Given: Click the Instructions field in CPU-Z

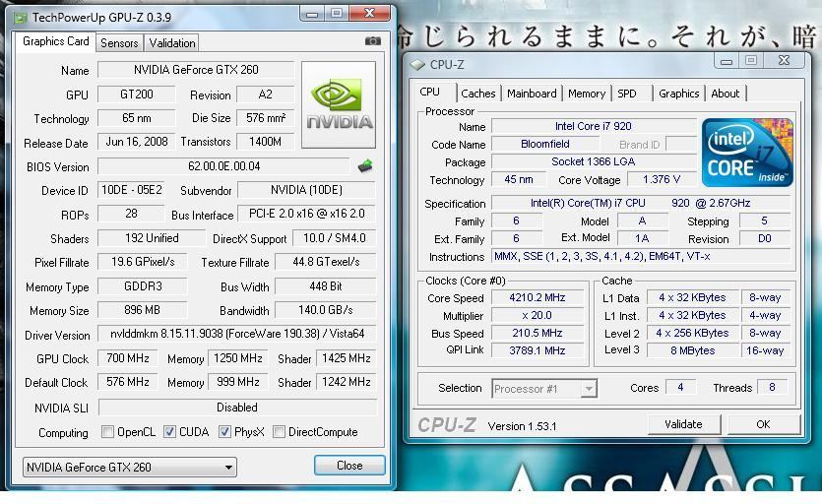Looking at the screenshot, I should [641, 257].
